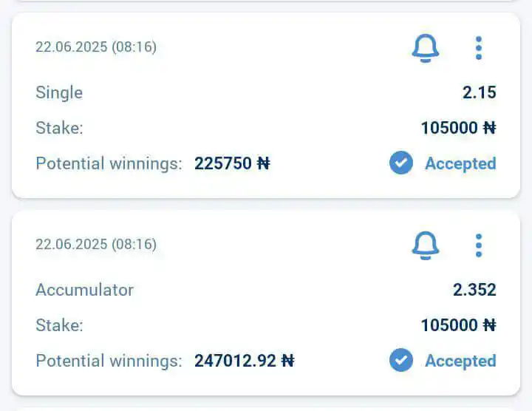Tap the bell icon on the Accumulator bet
The height and width of the screenshot is (411, 532).
point(426,245)
